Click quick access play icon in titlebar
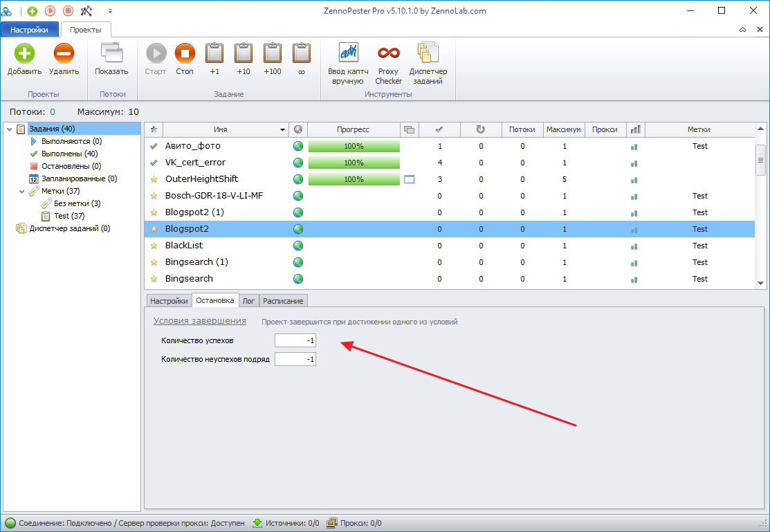Screen dimensions: 770x532 50,11
